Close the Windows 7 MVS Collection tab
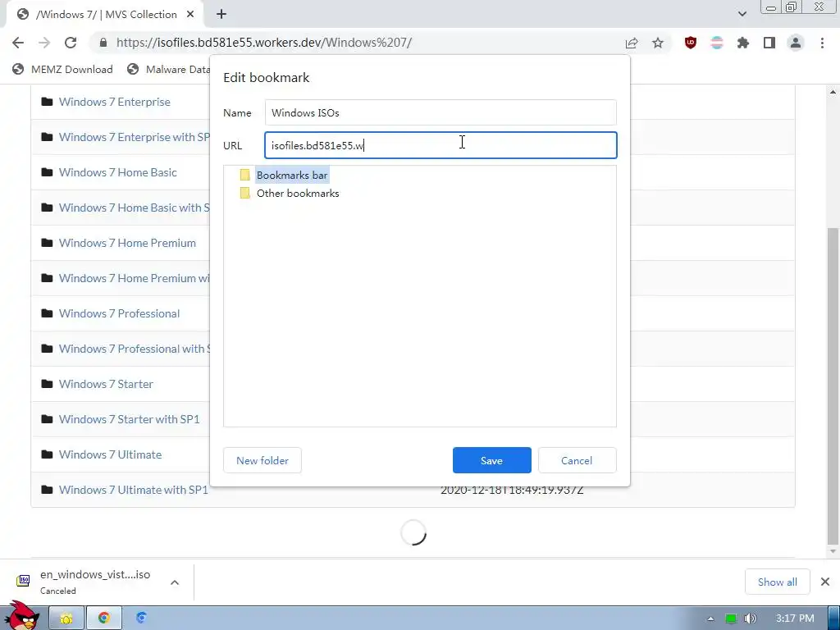 tap(190, 15)
